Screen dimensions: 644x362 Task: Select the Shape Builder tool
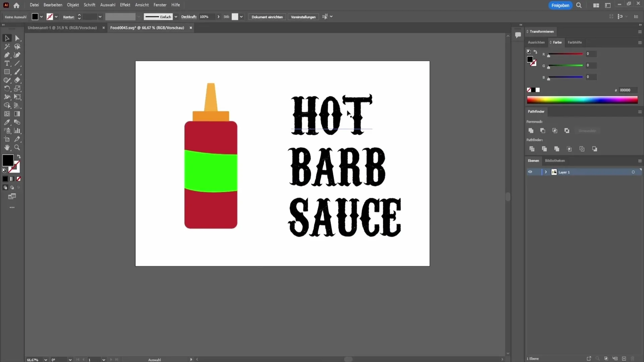tap(7, 105)
